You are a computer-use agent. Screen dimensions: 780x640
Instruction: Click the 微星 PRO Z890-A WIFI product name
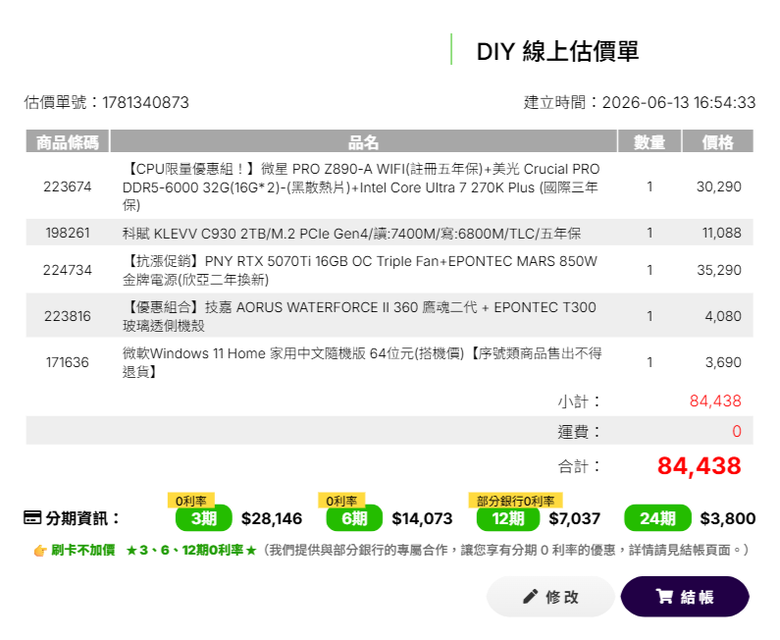click(362, 187)
